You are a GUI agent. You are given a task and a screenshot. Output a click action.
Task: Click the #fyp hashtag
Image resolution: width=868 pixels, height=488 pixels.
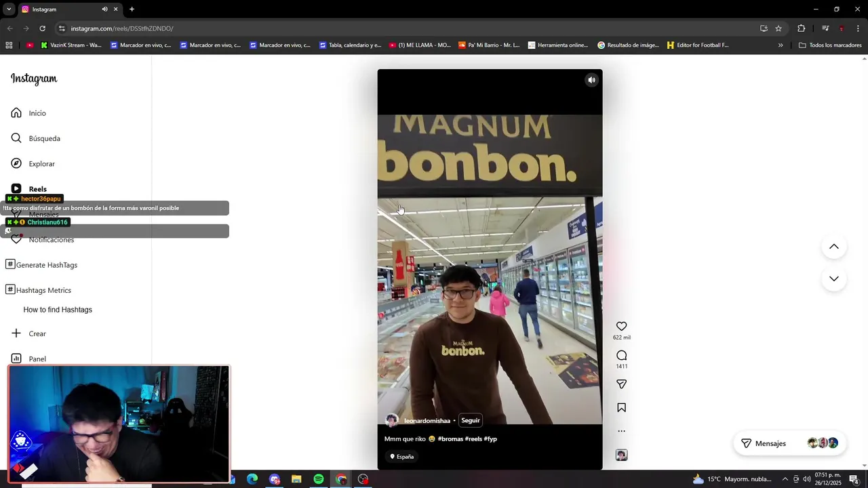pos(490,439)
